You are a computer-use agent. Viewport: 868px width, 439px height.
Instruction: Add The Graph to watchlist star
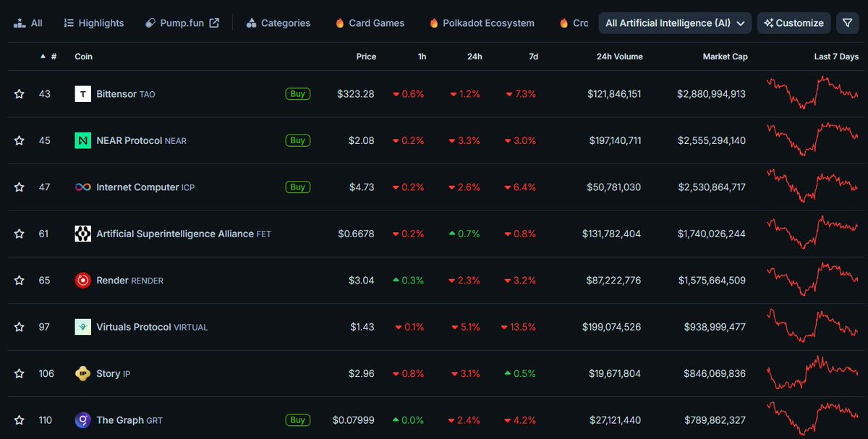[20, 420]
